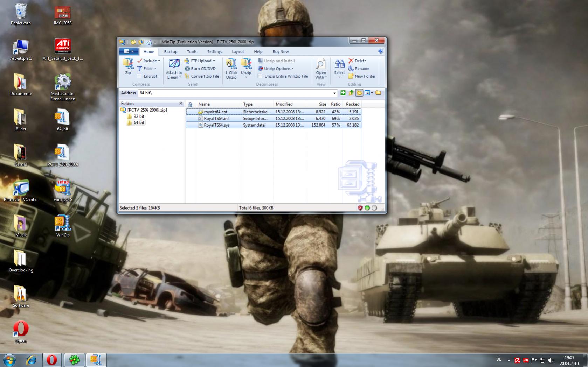Open the FTP Upload dropdown
Screen dimensions: 588x367
click(200, 61)
